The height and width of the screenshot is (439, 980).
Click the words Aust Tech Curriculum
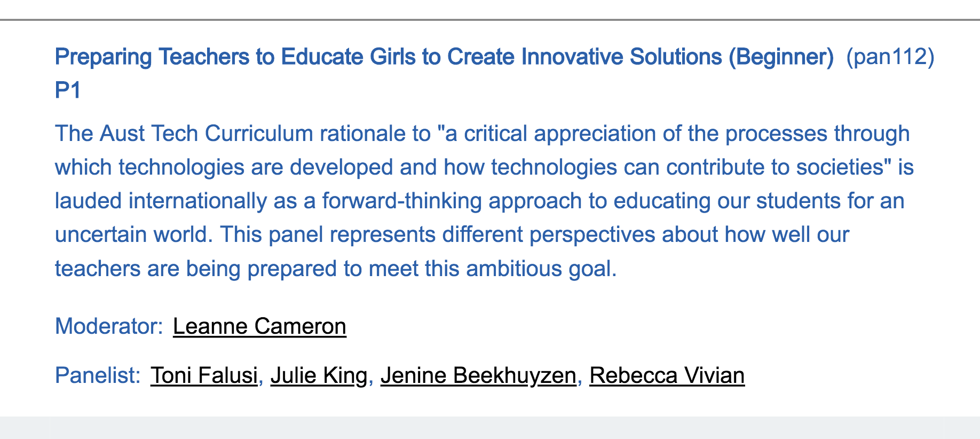[206, 134]
